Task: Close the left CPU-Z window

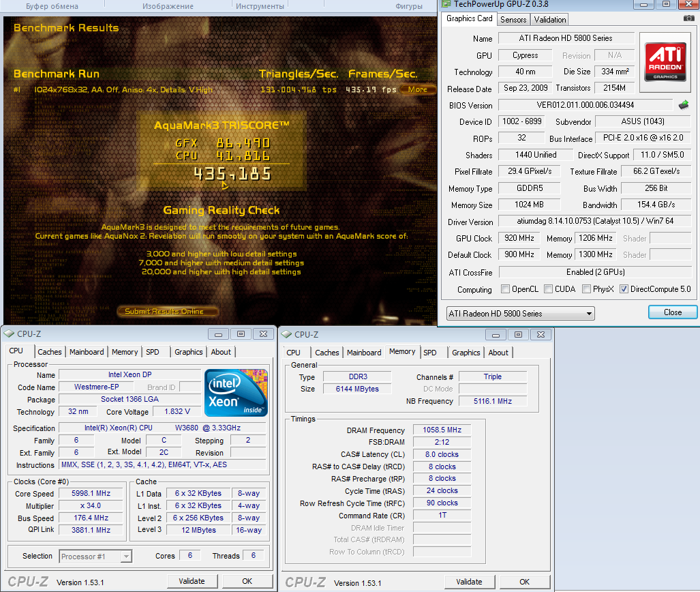Action: point(263,334)
